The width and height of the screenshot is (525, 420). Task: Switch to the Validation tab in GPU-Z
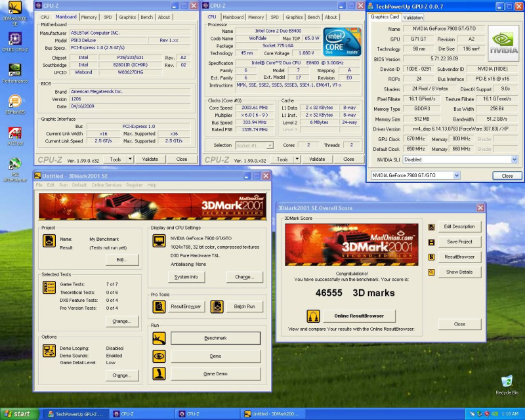[413, 18]
